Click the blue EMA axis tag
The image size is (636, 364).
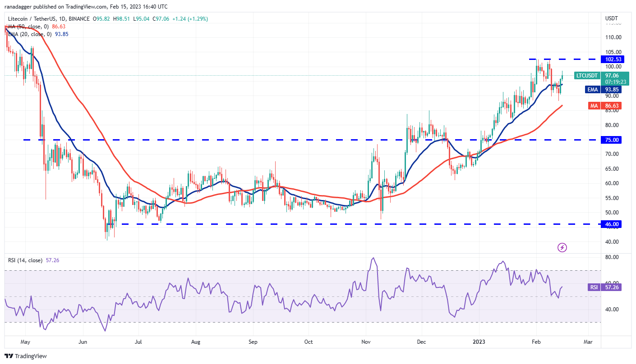pos(592,89)
